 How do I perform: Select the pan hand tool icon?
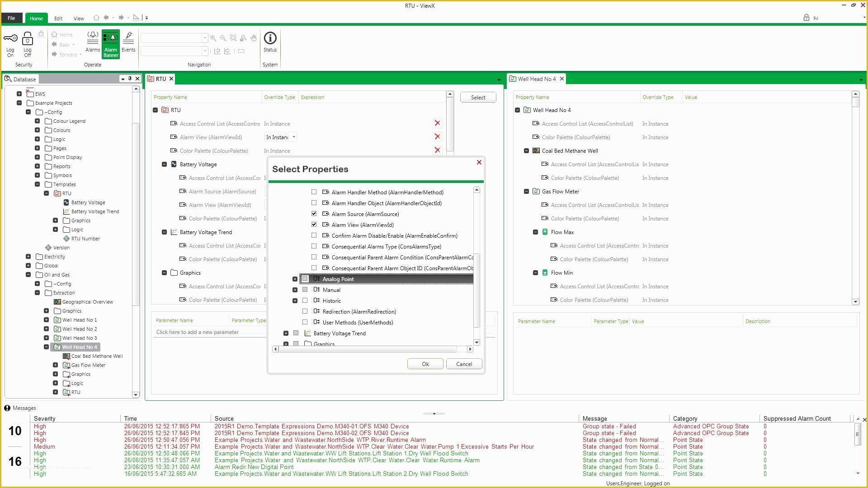point(254,38)
